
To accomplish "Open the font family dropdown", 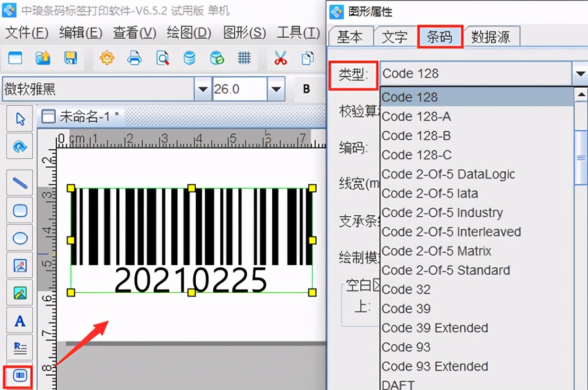I will (203, 89).
